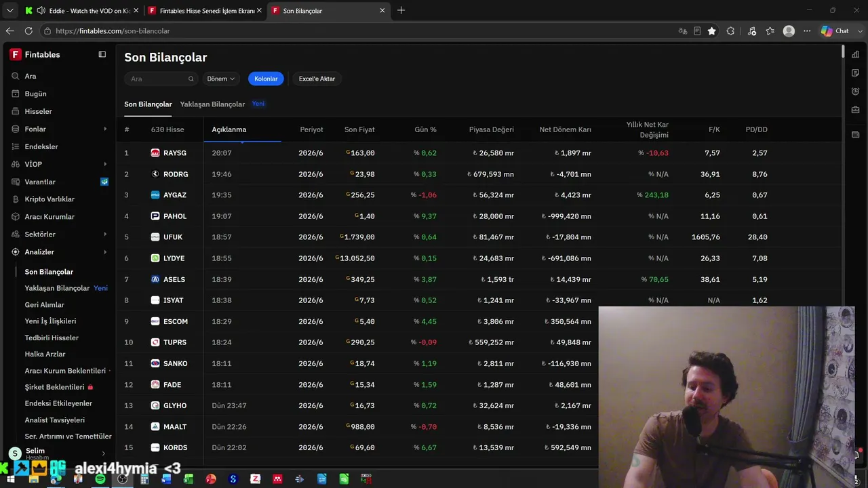Open the KORDS stock link

tap(175, 448)
